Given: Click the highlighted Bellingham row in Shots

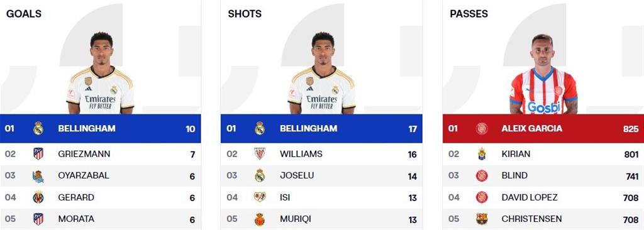Looking at the screenshot, I should click(x=321, y=129).
